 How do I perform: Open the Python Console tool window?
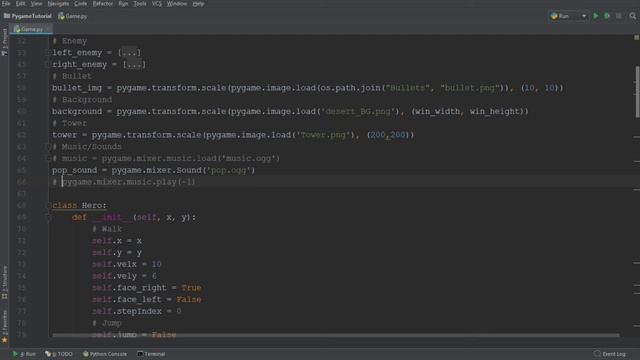(105, 354)
